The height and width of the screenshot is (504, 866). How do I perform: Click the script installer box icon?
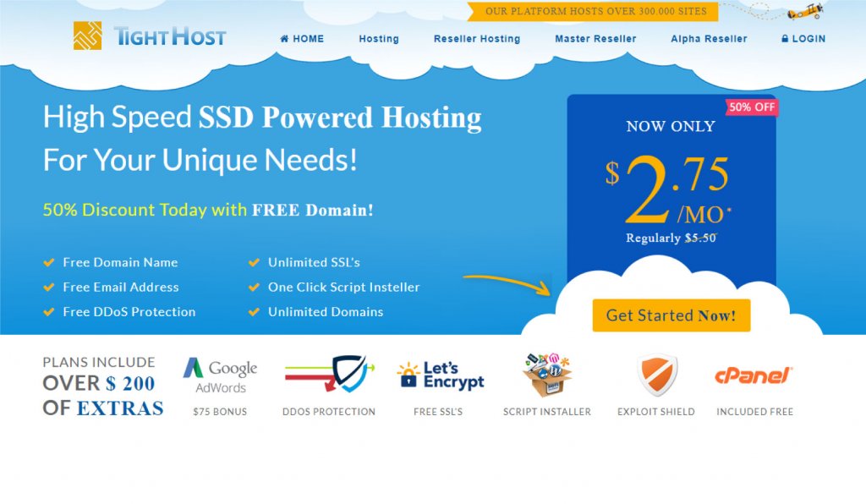pyautogui.click(x=547, y=375)
